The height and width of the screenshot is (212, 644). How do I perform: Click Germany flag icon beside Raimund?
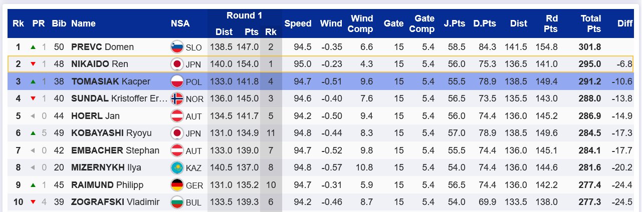point(176,185)
